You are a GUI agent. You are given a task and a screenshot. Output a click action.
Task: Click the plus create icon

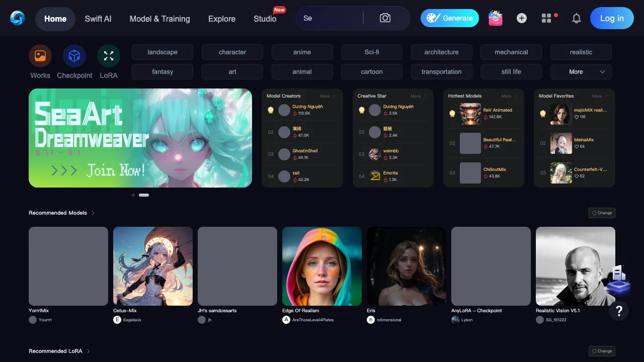(522, 18)
